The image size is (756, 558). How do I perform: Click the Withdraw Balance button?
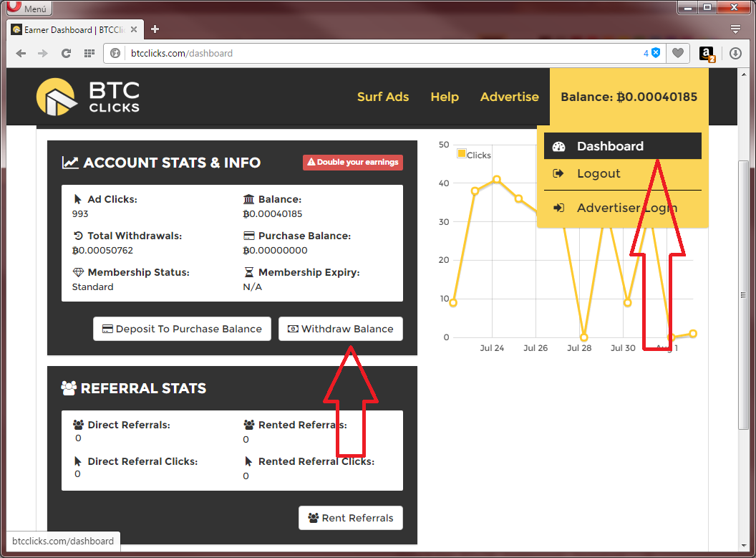(x=341, y=329)
